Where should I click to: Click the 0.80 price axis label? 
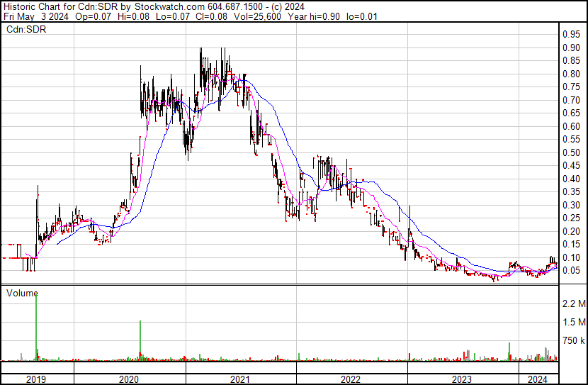(x=571, y=74)
